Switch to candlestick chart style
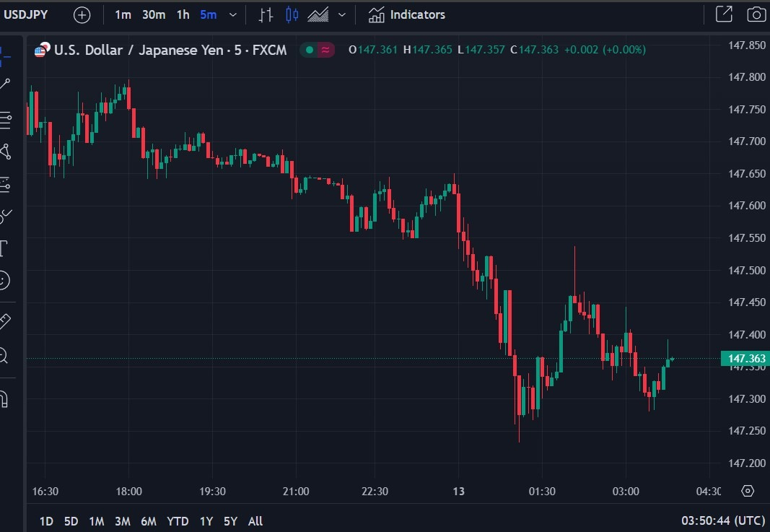Viewport: 770px width, 532px height. pyautogui.click(x=292, y=15)
